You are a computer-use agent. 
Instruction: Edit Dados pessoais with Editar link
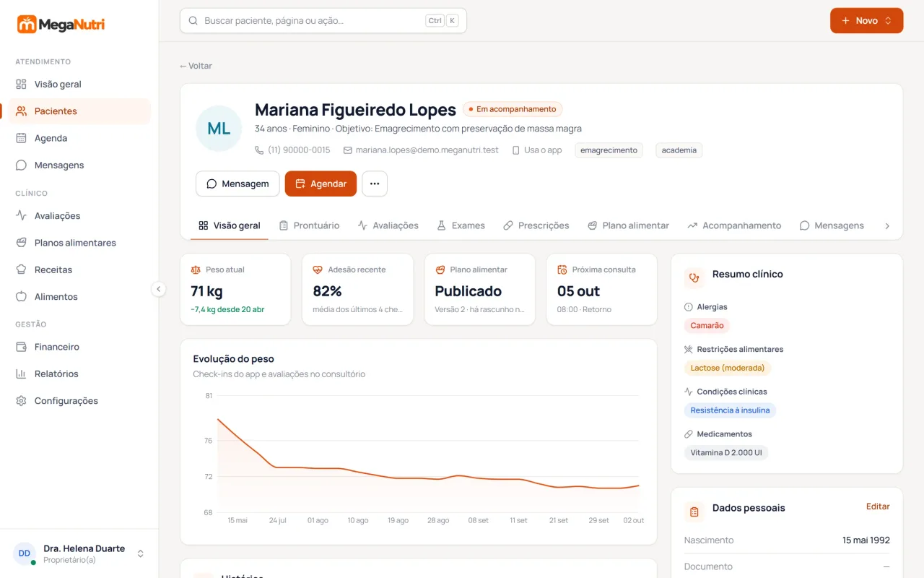[x=878, y=506]
